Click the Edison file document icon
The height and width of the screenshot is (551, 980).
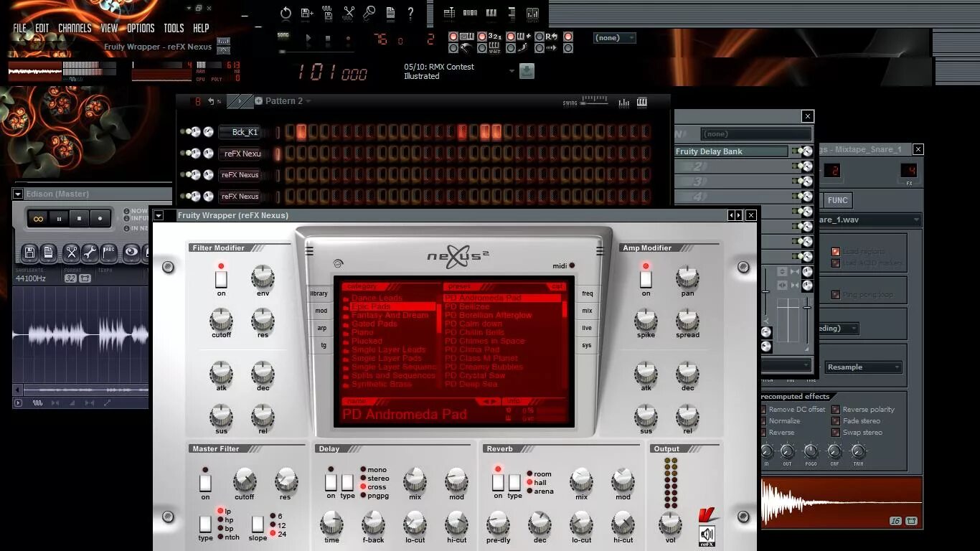(48, 252)
